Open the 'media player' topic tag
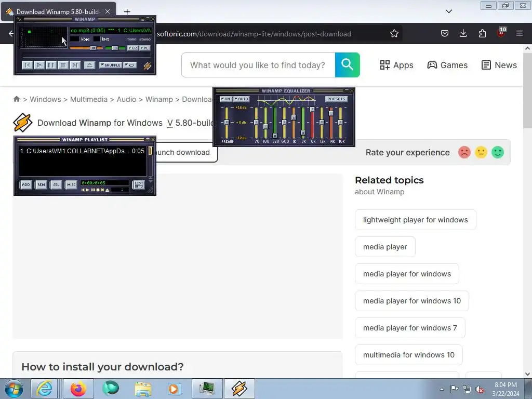Image resolution: width=532 pixels, height=399 pixels. (385, 247)
